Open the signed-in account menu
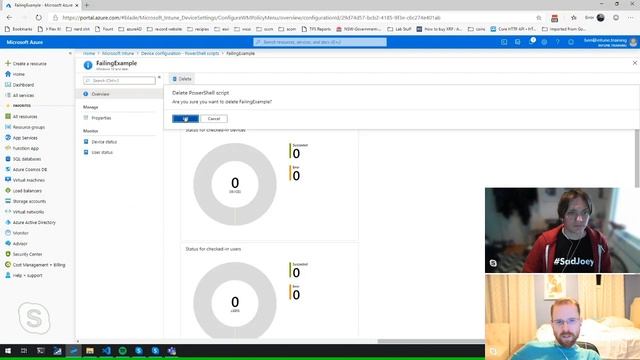The height and width of the screenshot is (360, 640). point(610,42)
